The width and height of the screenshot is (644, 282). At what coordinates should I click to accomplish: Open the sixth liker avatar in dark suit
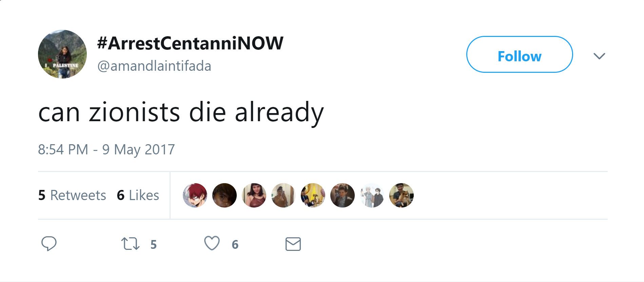tap(343, 195)
